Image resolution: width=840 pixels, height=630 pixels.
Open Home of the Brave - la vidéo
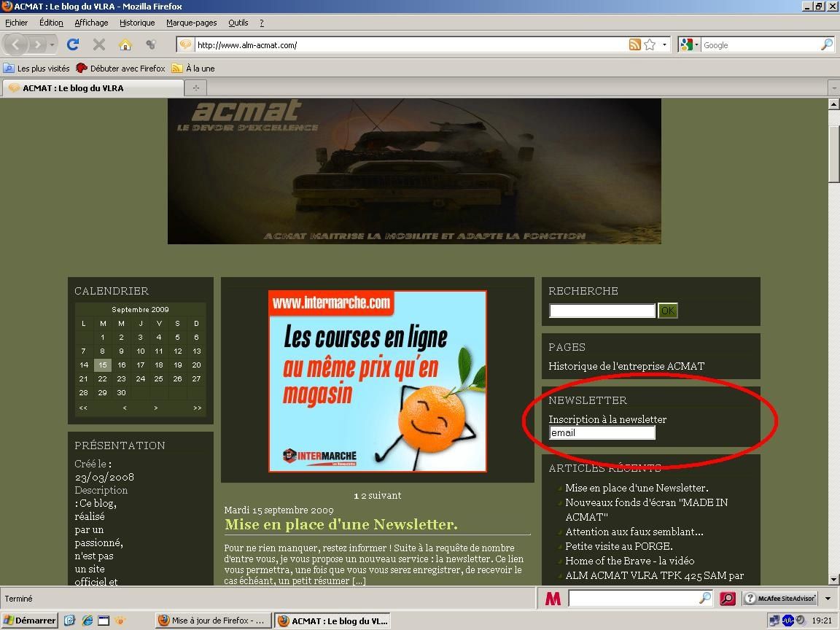[x=629, y=560]
